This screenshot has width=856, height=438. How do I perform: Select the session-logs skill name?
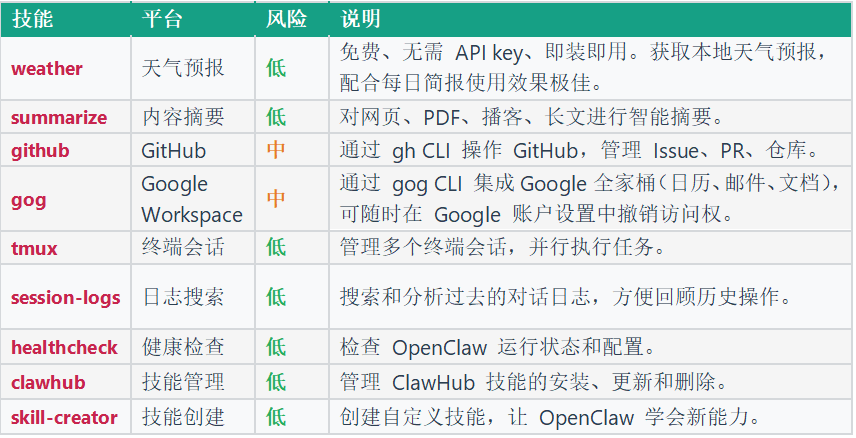tap(66, 298)
